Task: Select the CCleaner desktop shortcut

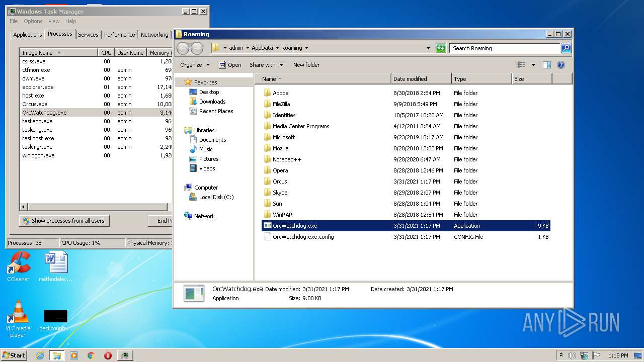Action: coord(18,266)
